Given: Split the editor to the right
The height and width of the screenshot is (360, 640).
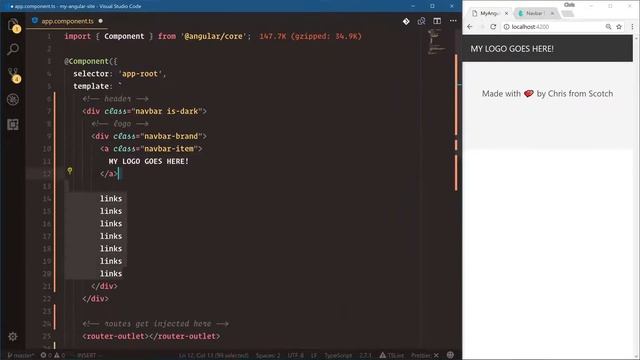Looking at the screenshot, I should (437, 21).
